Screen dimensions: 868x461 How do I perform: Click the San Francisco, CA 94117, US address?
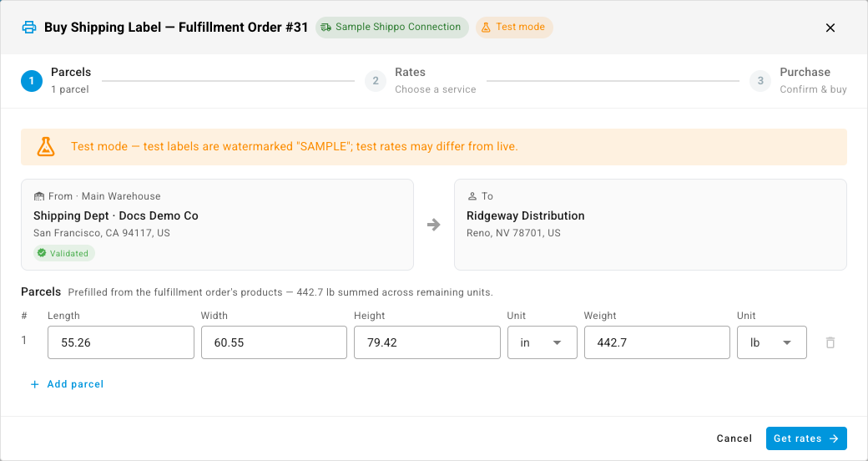coord(101,233)
